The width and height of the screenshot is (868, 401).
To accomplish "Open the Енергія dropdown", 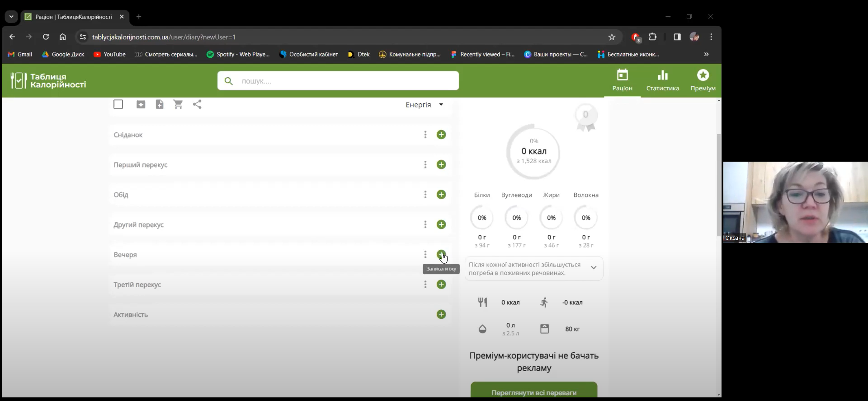I will click(424, 105).
